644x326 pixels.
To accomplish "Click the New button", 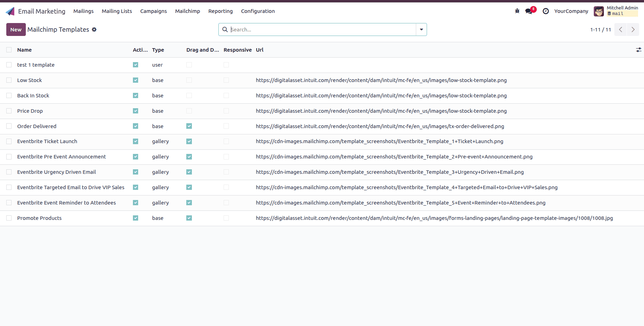I will click(16, 30).
